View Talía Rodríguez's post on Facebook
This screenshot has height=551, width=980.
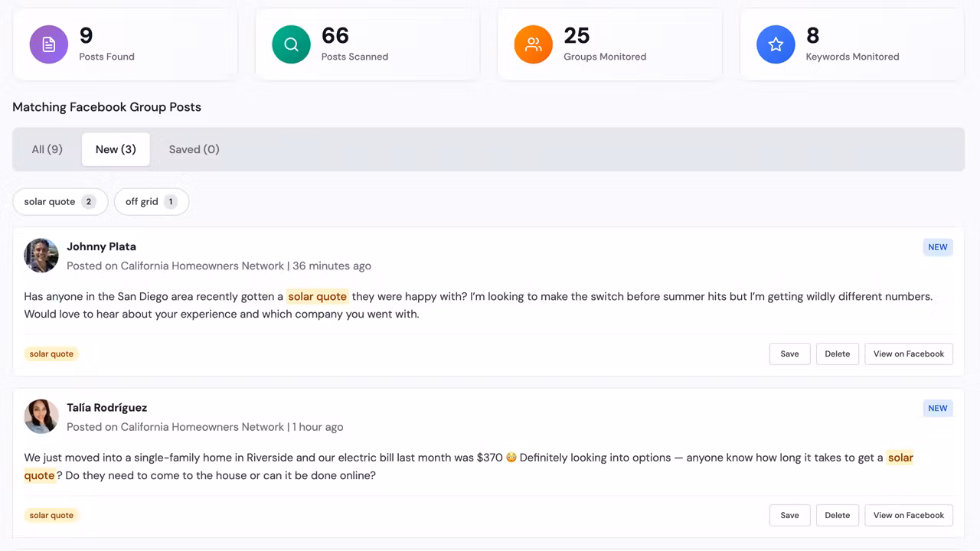point(908,515)
